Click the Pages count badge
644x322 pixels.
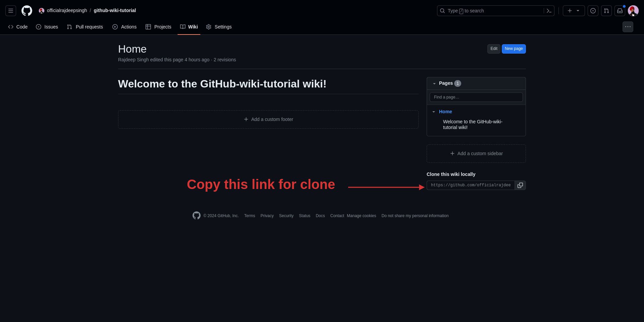458,83
